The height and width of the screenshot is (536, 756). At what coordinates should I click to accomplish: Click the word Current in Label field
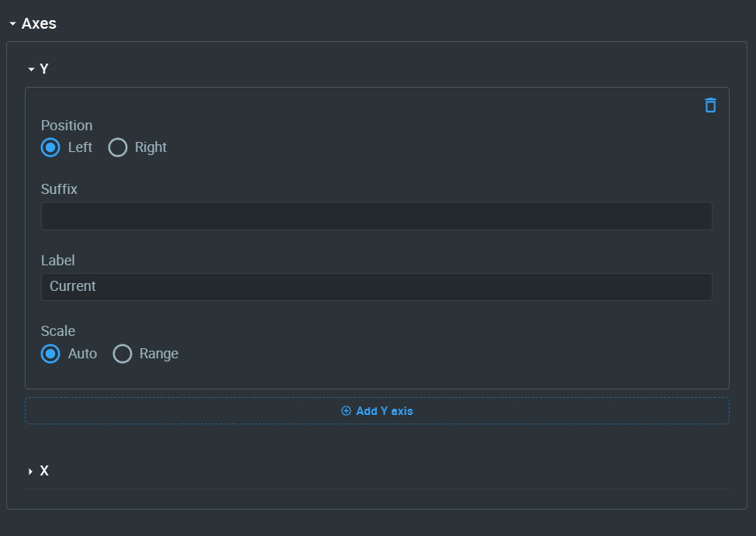pos(73,286)
